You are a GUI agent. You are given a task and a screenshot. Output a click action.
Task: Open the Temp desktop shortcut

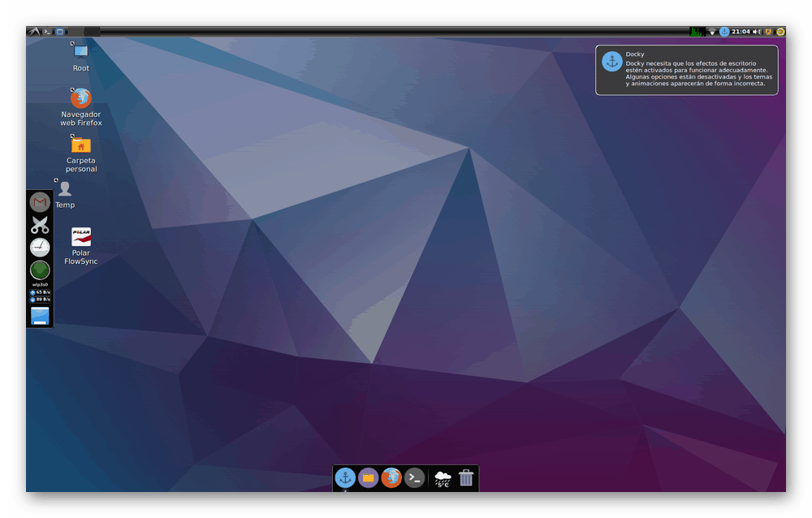click(x=65, y=194)
